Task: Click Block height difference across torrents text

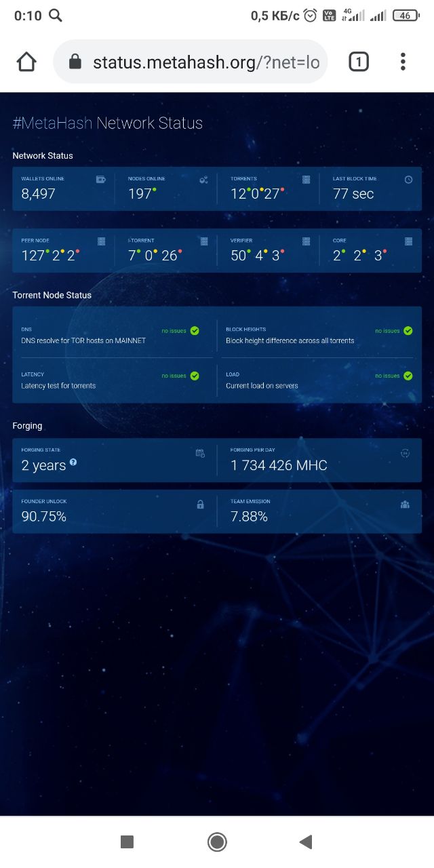Action: (290, 340)
